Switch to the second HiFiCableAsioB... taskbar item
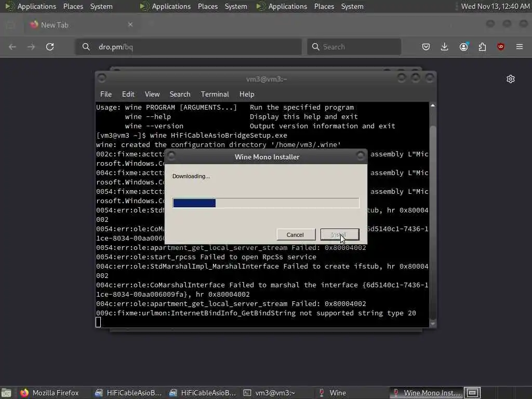This screenshot has width=532, height=399. click(x=203, y=393)
